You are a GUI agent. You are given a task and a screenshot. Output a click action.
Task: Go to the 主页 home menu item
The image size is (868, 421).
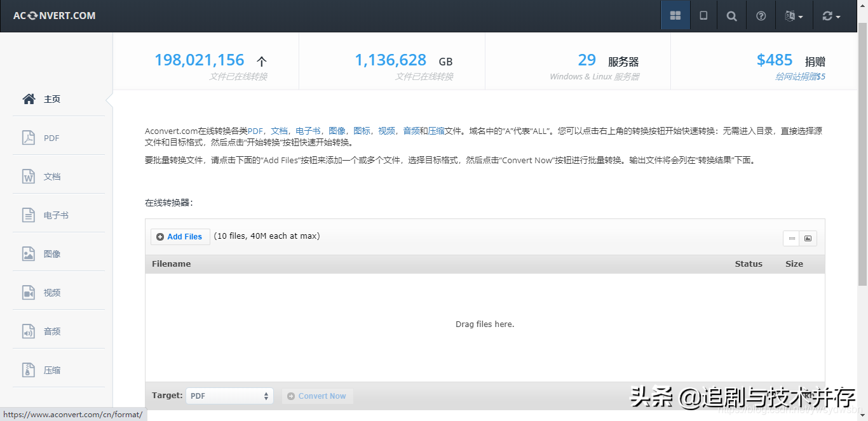pos(52,99)
